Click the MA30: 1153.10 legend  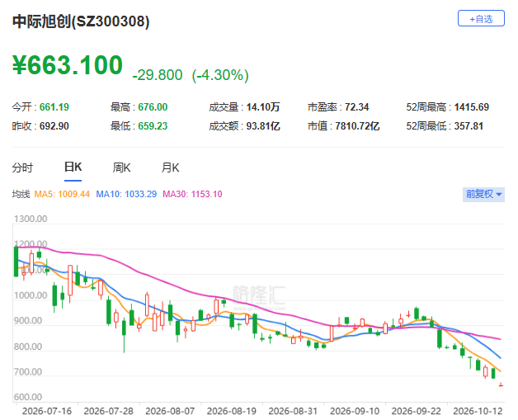[192, 194]
